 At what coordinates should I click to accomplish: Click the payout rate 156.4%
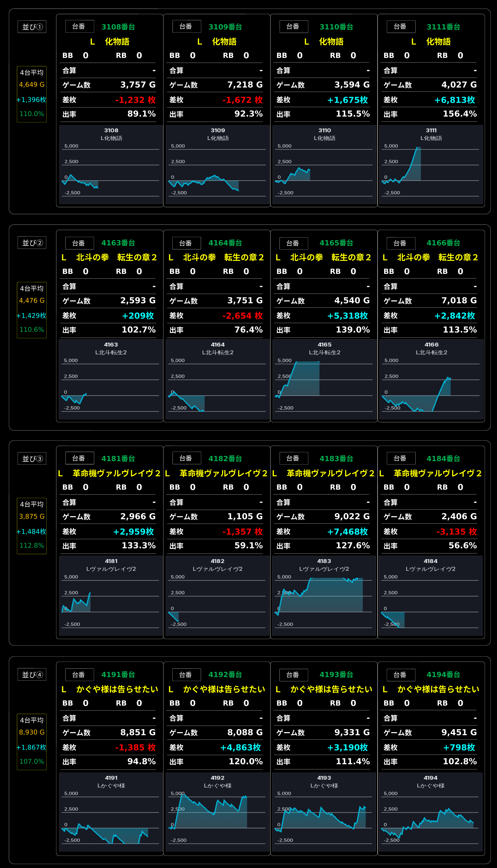click(x=460, y=114)
